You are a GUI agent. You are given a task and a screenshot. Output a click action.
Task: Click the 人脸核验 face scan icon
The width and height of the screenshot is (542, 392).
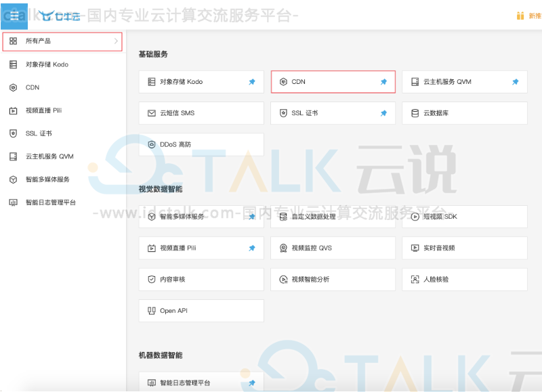point(415,280)
